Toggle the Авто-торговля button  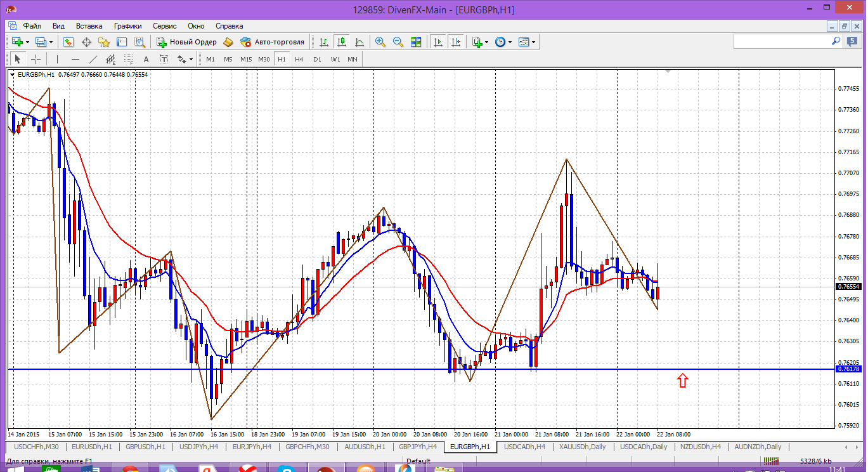tap(273, 42)
